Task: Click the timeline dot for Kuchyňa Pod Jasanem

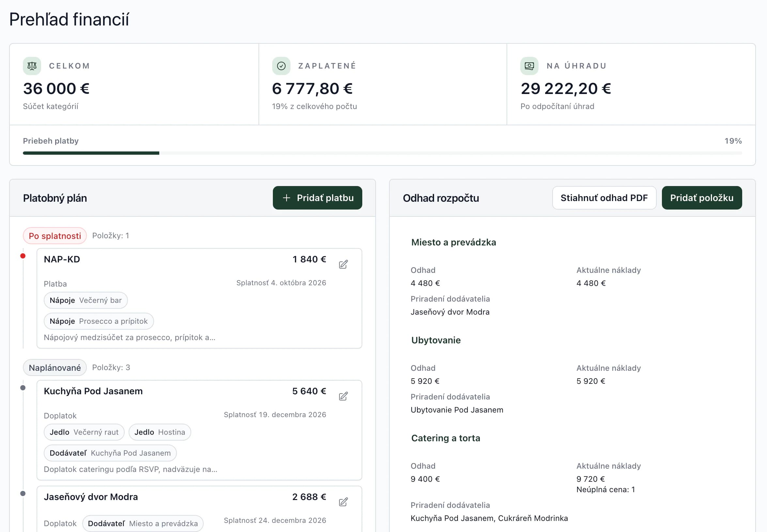Action: pos(23,388)
